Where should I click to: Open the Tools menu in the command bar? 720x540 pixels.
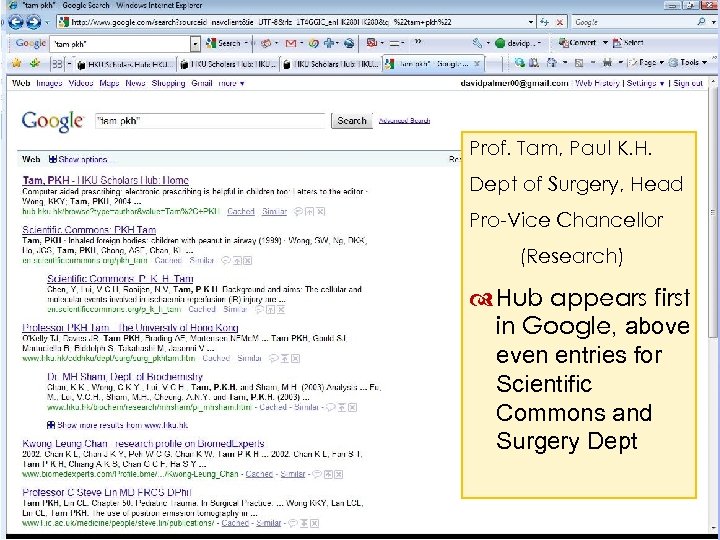(688, 62)
